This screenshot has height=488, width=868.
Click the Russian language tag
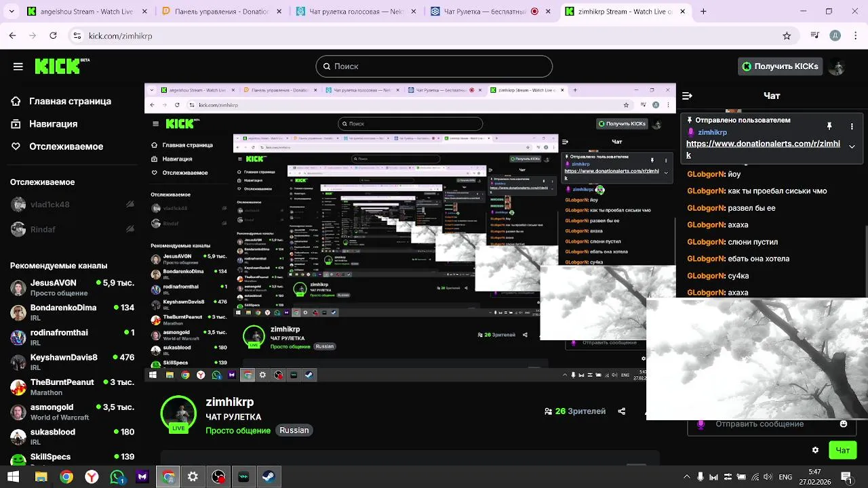294,430
